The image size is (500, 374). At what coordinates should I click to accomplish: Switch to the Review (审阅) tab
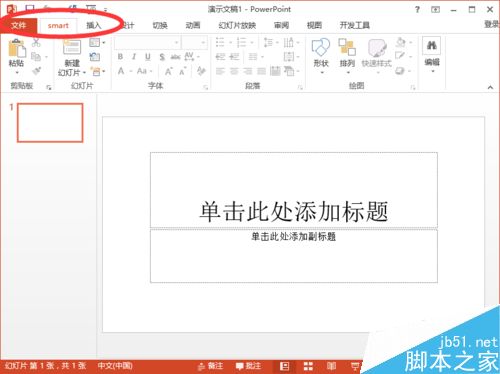281,25
